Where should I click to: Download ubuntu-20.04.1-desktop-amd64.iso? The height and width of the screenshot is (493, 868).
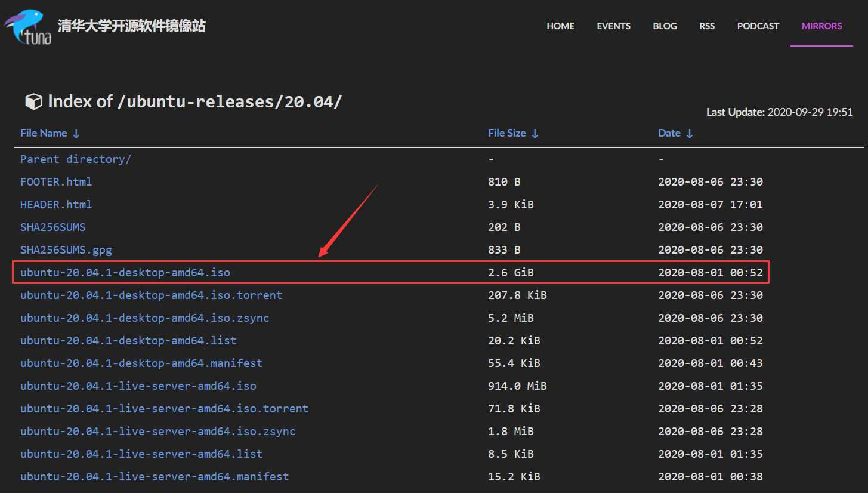(x=125, y=273)
